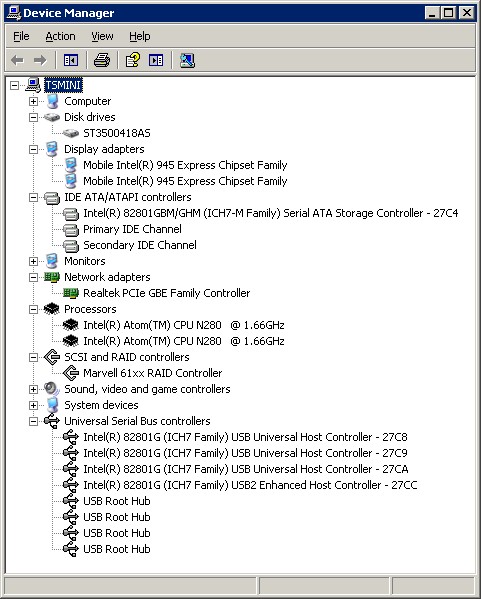Click the Marvell 61xx RAID Controller icon
This screenshot has width=481, height=599.
(x=71, y=373)
